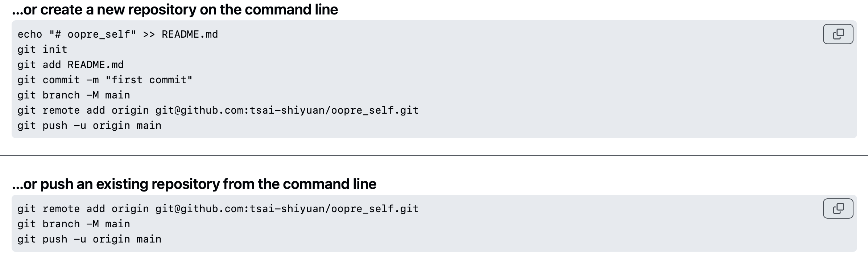Image resolution: width=868 pixels, height=257 pixels.
Task: Click the 'git commit' command words
Action: (x=49, y=80)
